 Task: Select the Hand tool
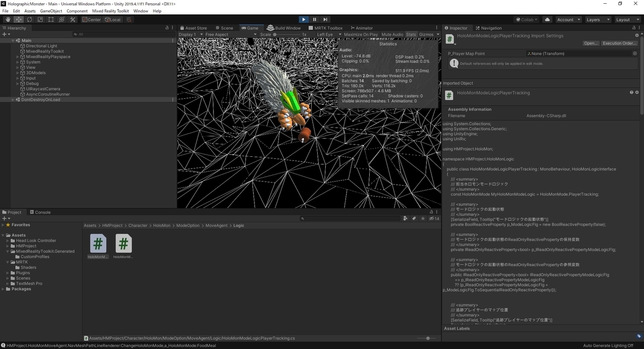pos(8,19)
